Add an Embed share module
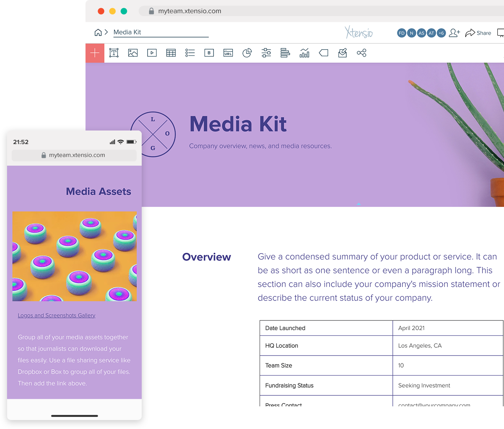The height and width of the screenshot is (429, 504). tap(361, 53)
